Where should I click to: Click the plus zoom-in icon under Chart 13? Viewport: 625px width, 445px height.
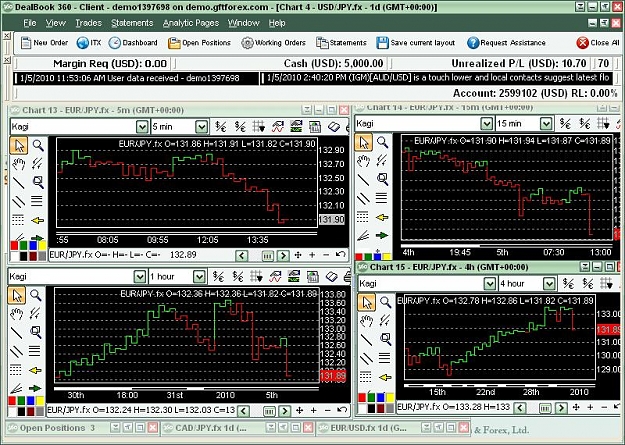tap(312, 255)
